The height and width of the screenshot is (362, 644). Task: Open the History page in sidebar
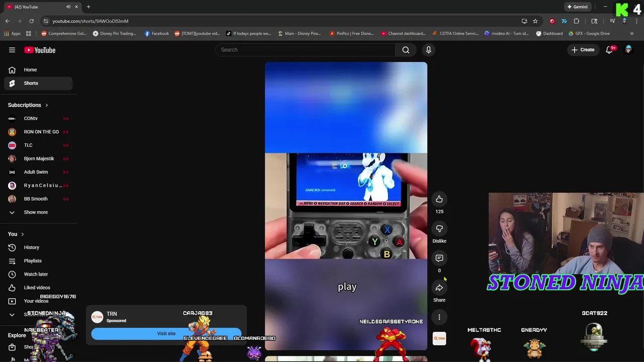coord(38,247)
